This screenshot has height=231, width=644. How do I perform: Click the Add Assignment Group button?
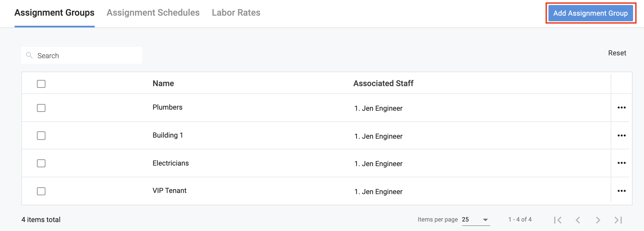590,13
